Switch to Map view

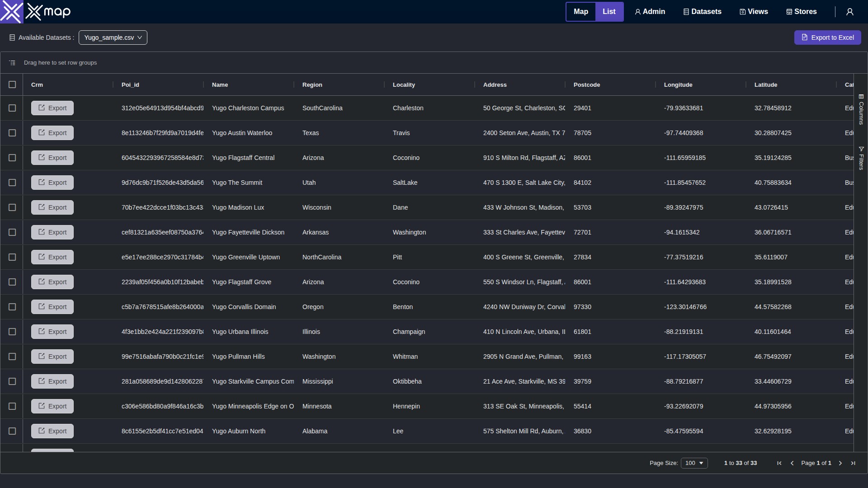click(x=581, y=12)
